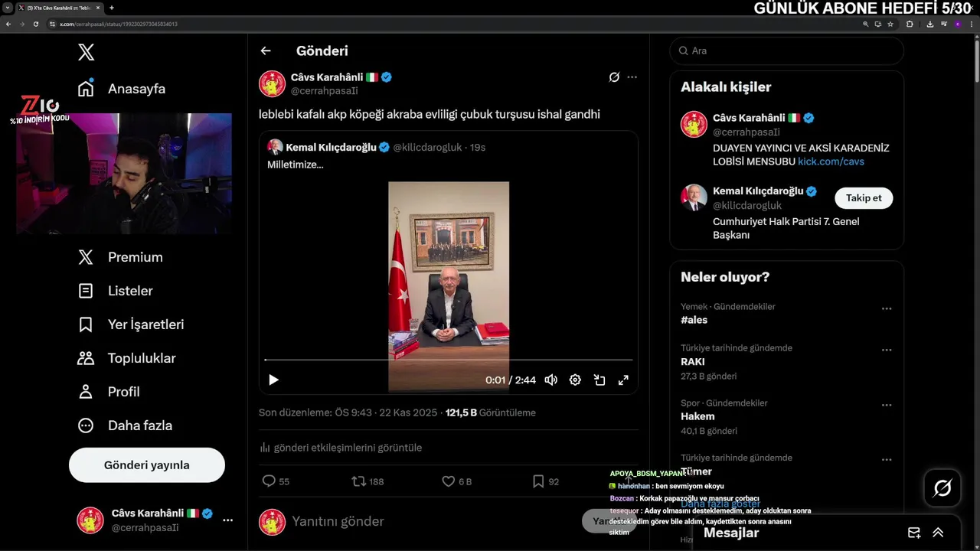Viewport: 980px width, 551px height.
Task: Open the floating Grok button
Action: pyautogui.click(x=942, y=488)
